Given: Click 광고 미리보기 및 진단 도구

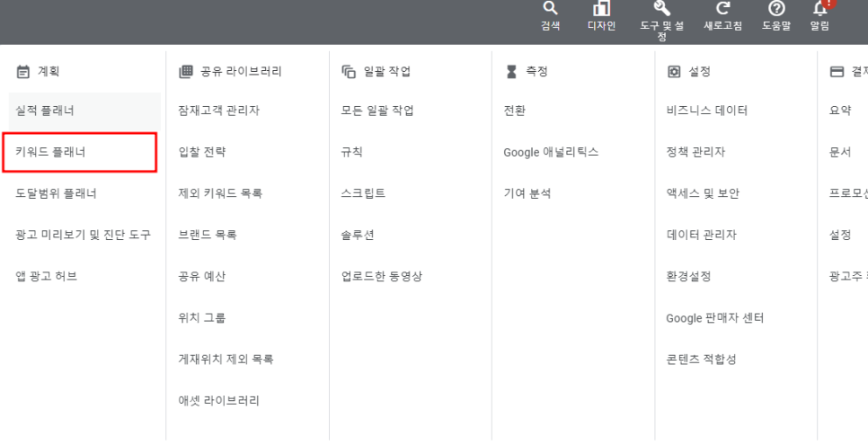Looking at the screenshot, I should click(83, 235).
